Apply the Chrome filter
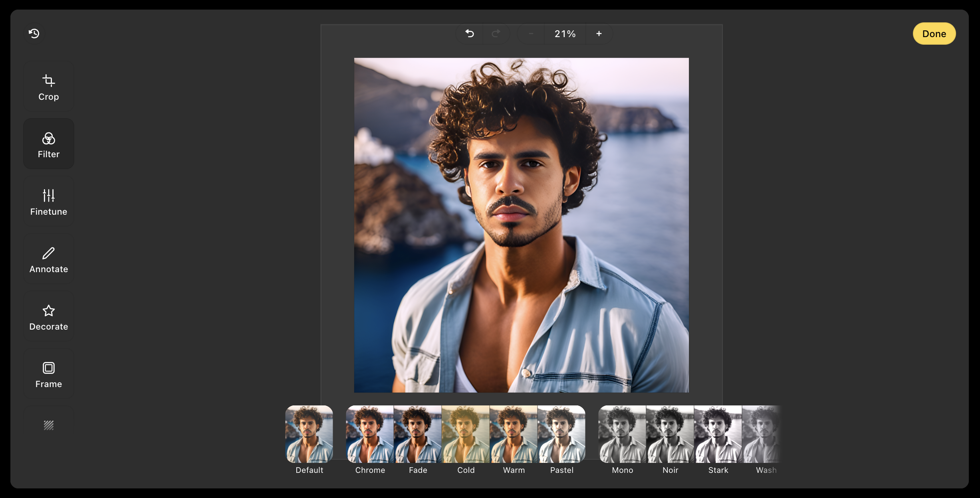 point(370,435)
